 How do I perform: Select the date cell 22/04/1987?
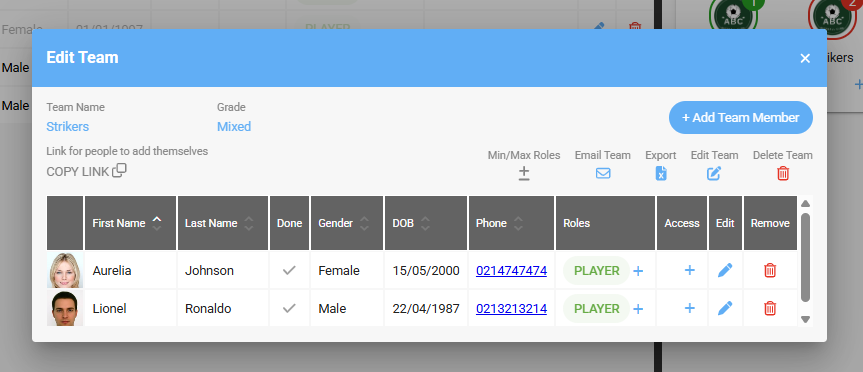click(426, 308)
